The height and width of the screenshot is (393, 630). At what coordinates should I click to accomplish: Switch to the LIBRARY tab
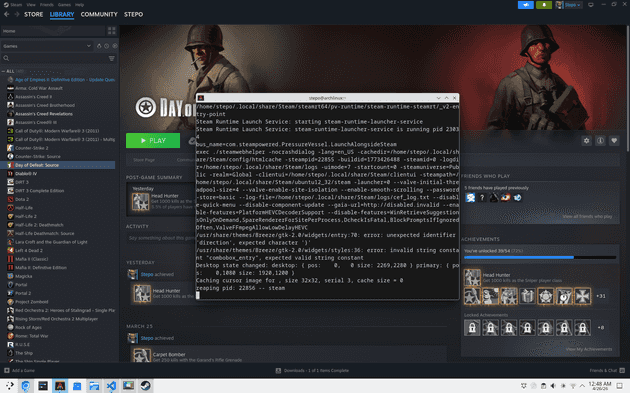click(62, 14)
